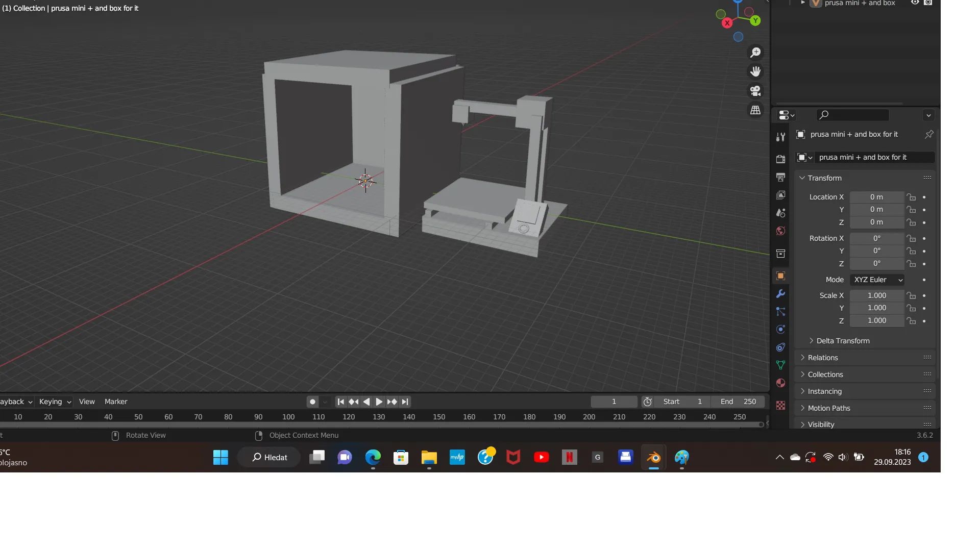Screen dimensions: 980x551
Task: Open the Material properties tab
Action: click(780, 383)
